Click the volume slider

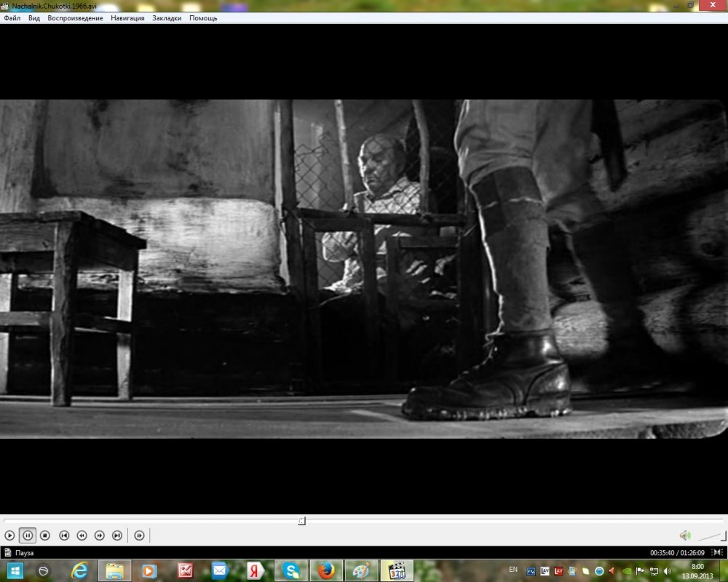click(x=711, y=536)
